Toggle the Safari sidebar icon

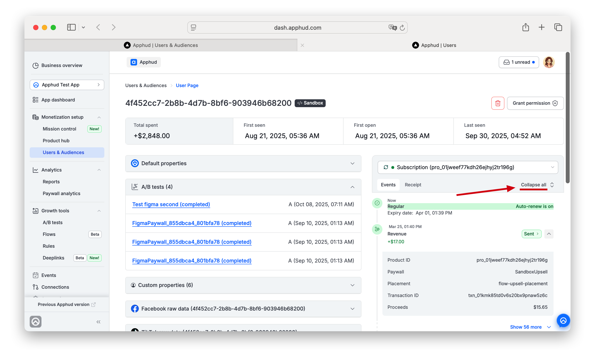tap(71, 27)
